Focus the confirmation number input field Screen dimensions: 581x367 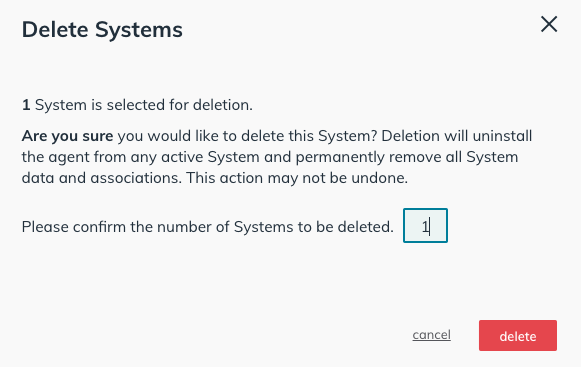click(x=425, y=226)
